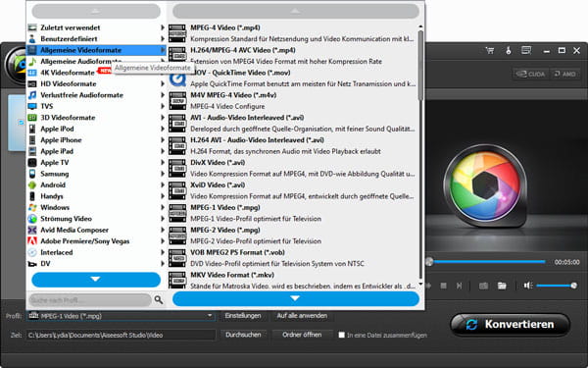588x368 pixels.
Task: Select the Benutzerdefiniert user icon
Action: tap(32, 39)
